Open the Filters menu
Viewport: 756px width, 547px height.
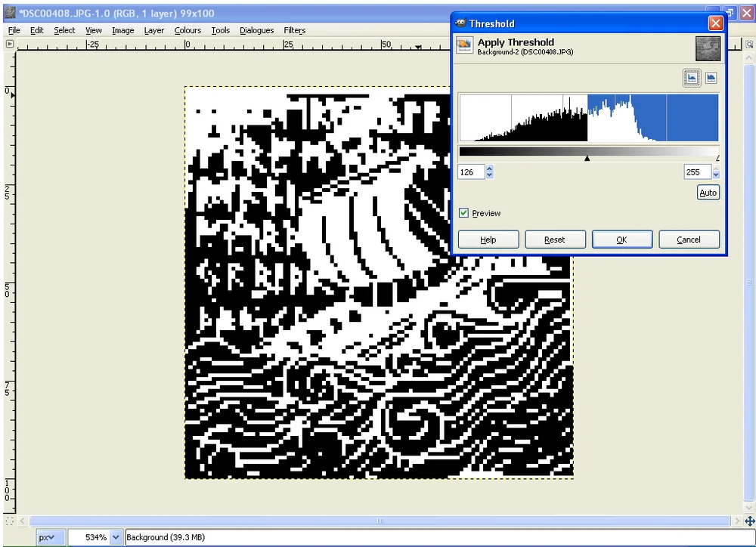tap(294, 30)
